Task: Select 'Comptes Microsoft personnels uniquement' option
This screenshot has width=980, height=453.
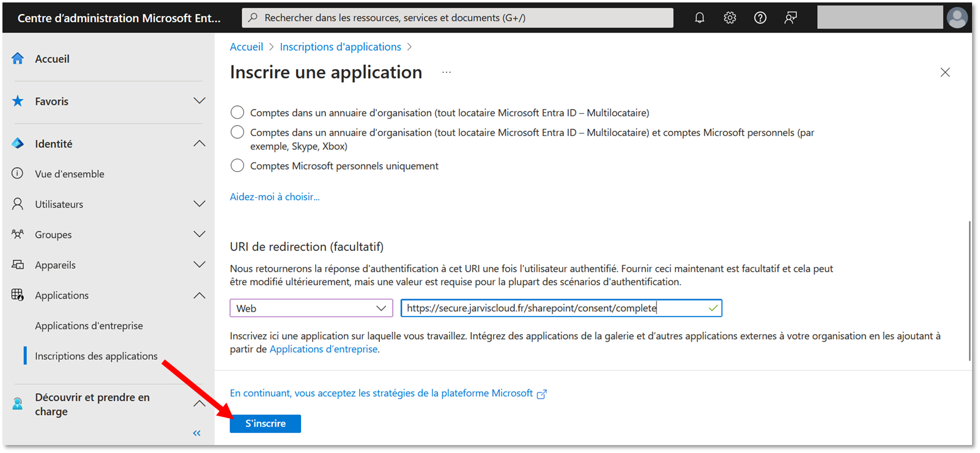Action: coord(237,166)
